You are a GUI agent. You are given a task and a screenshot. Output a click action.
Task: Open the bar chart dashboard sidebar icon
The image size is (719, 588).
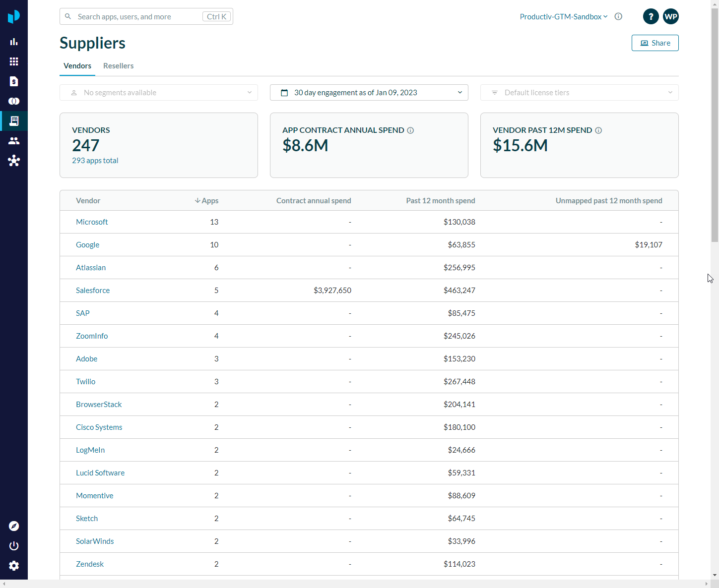(14, 42)
